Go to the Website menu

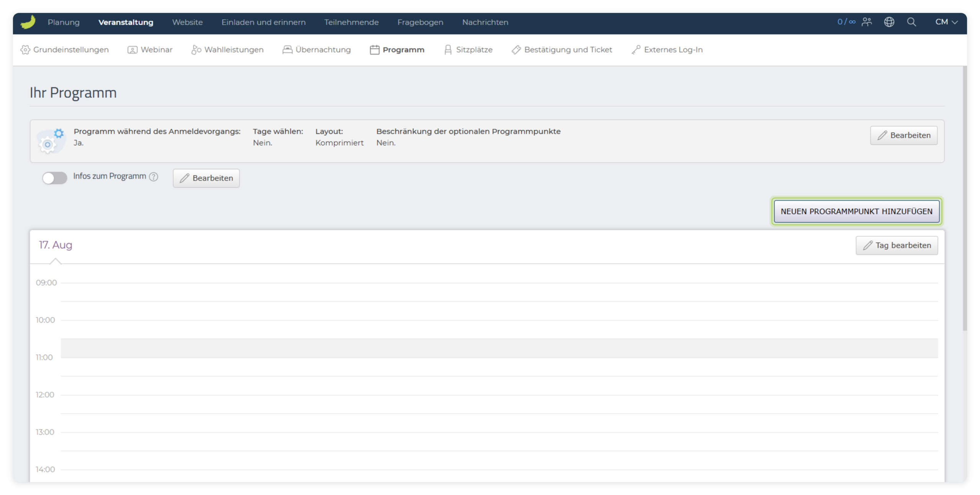(x=187, y=22)
